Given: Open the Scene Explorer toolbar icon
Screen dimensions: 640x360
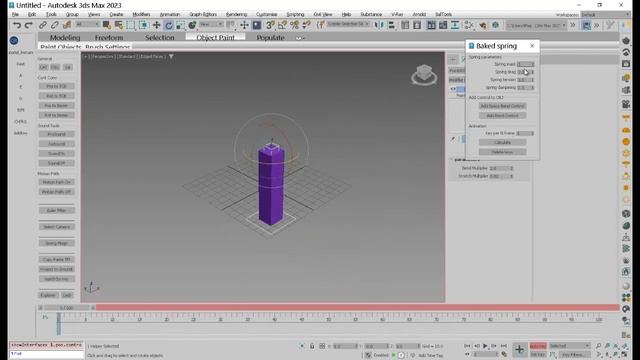Looking at the screenshot, I should click(x=405, y=25).
